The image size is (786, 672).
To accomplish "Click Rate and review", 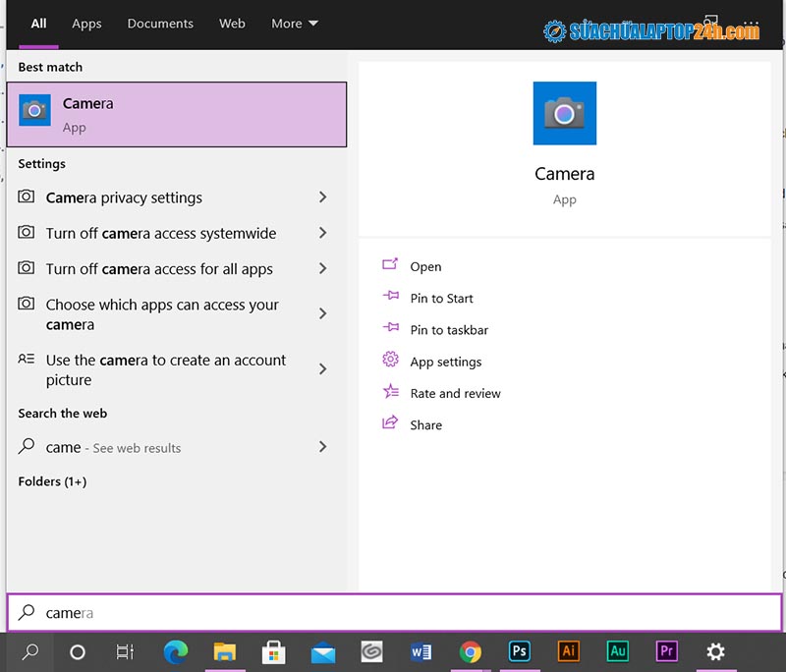I will click(455, 393).
